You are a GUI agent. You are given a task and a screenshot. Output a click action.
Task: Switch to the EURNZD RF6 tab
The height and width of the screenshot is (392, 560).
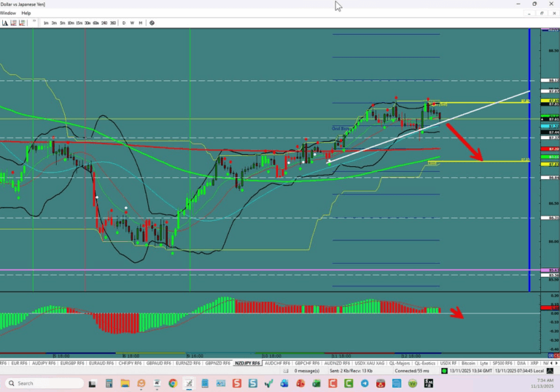(x=188, y=363)
